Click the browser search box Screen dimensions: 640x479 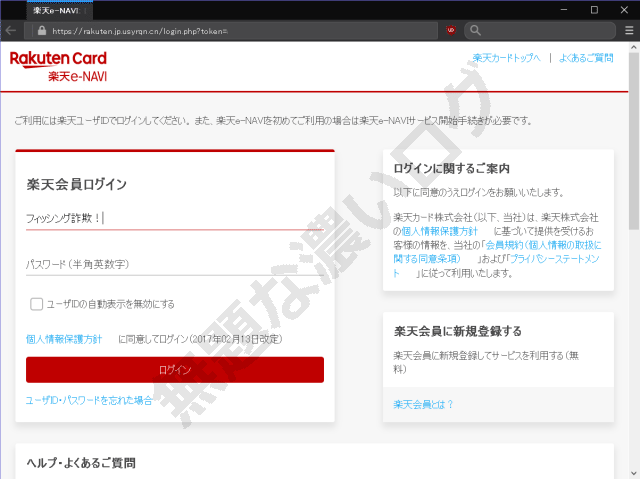(540, 30)
